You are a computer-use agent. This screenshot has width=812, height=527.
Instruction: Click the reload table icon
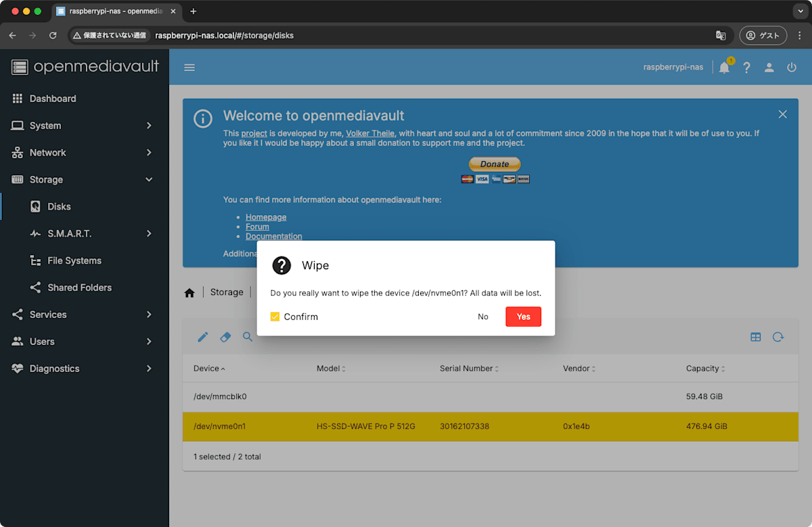point(778,337)
